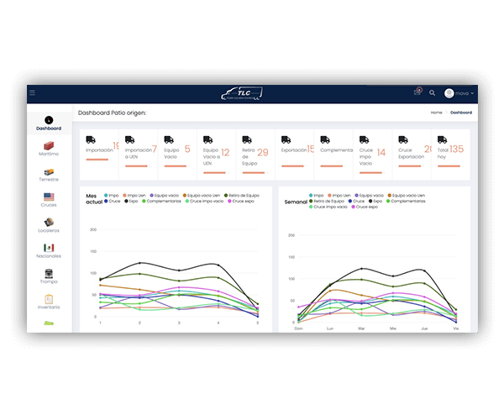Open the Inventario clipboard icon
The image size is (504, 420).
tap(49, 299)
